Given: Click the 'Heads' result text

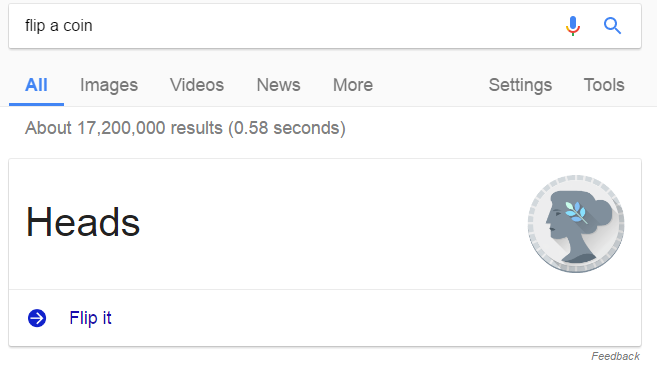Looking at the screenshot, I should pos(83,222).
